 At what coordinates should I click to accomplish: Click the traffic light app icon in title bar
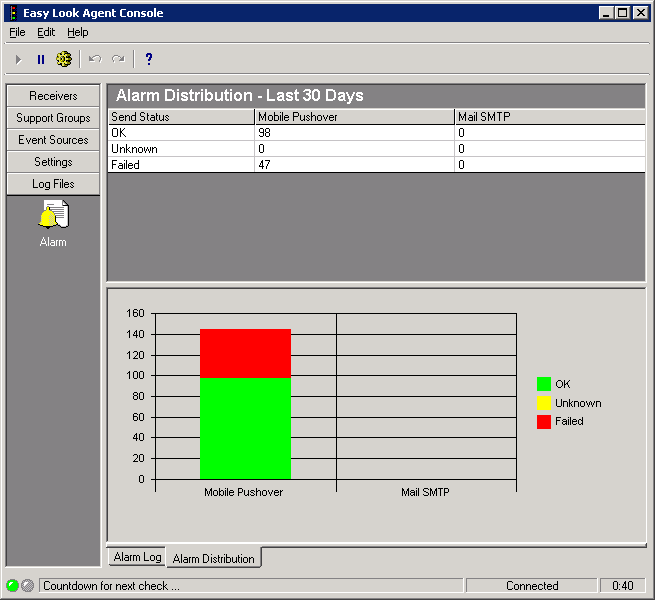click(x=13, y=13)
